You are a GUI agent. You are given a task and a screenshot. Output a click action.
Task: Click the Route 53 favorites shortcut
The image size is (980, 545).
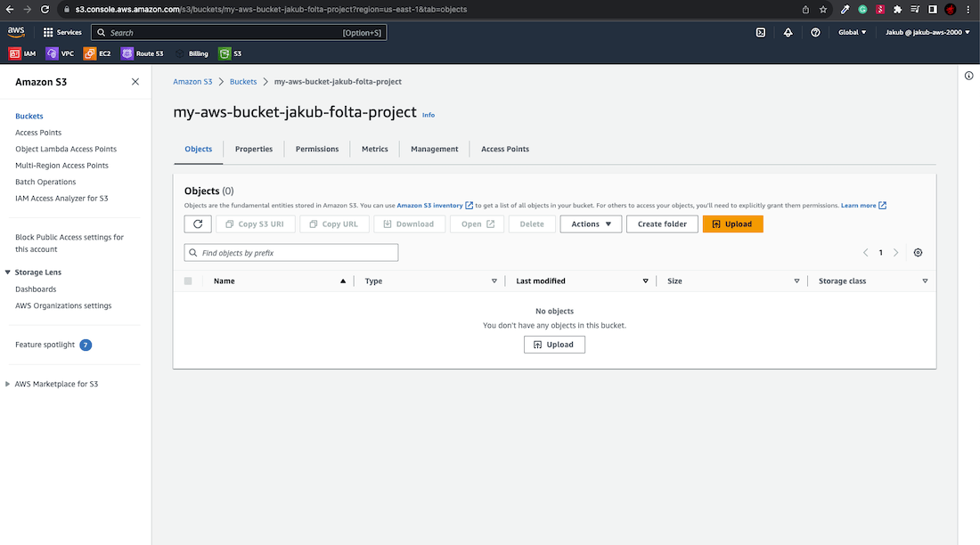click(143, 53)
